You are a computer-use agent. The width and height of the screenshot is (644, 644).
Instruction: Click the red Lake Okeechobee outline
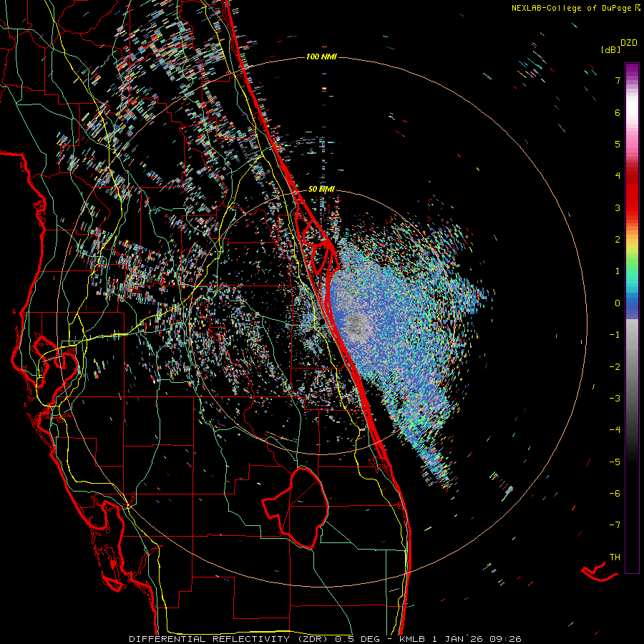[x=296, y=507]
